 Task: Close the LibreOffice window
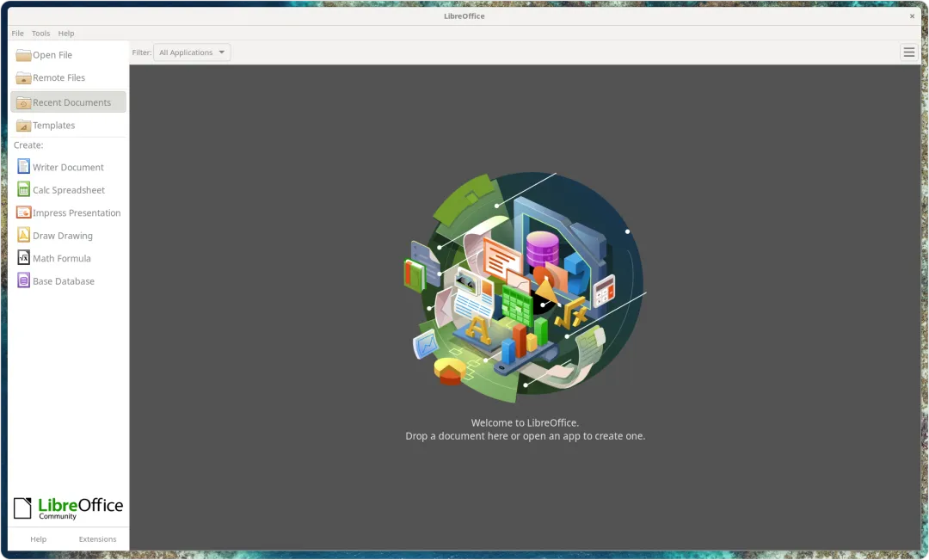[912, 16]
